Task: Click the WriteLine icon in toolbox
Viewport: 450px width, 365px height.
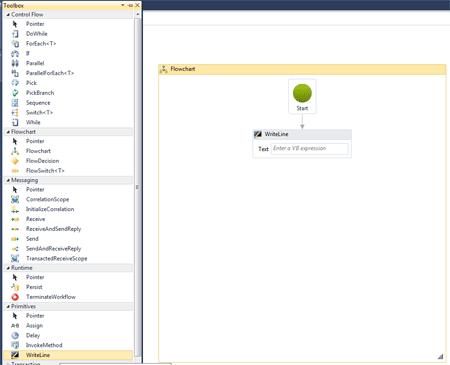Action: point(15,355)
